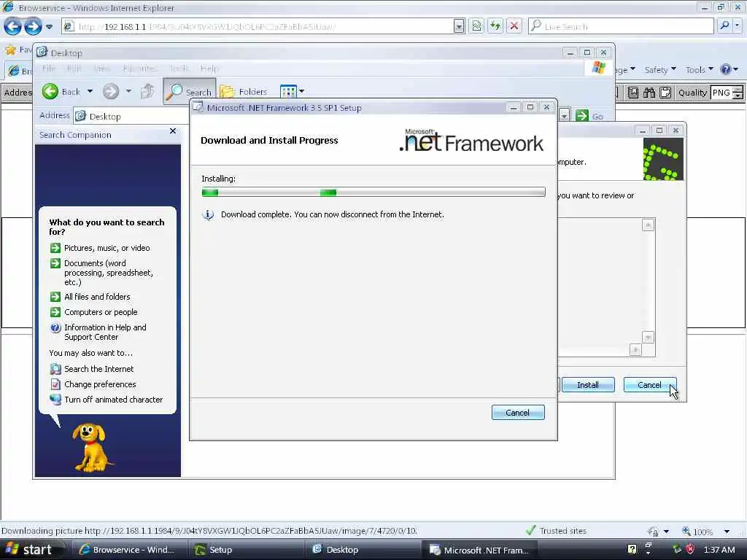The image size is (747, 560).
Task: Open the Favorites star in IE
Action: pyautogui.click(x=10, y=50)
